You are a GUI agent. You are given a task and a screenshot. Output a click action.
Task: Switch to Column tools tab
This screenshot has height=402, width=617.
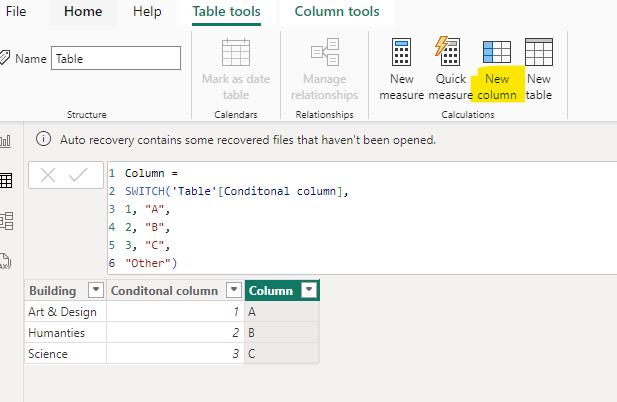pyautogui.click(x=337, y=11)
